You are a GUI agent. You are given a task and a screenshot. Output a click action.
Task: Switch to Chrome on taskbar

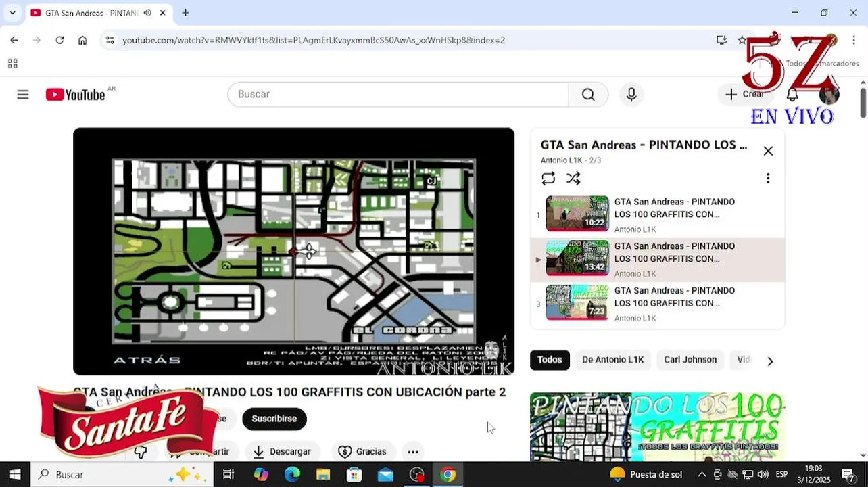click(448, 474)
